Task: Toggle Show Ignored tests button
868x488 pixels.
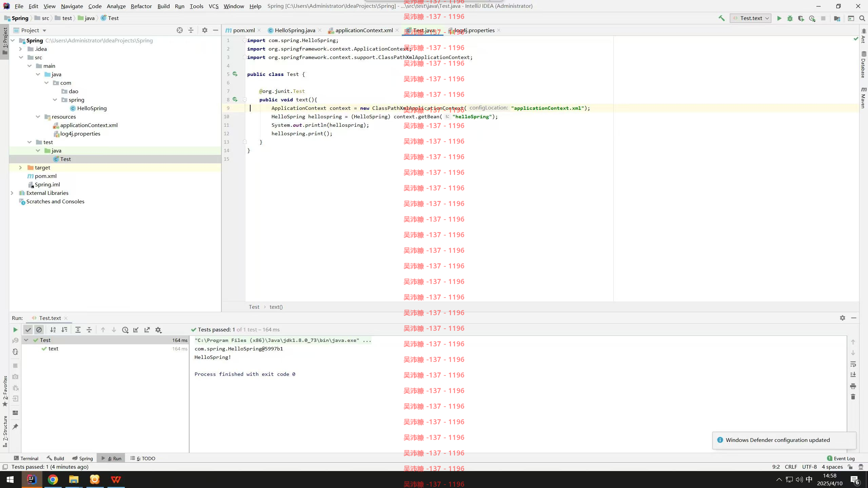Action: coord(39,330)
